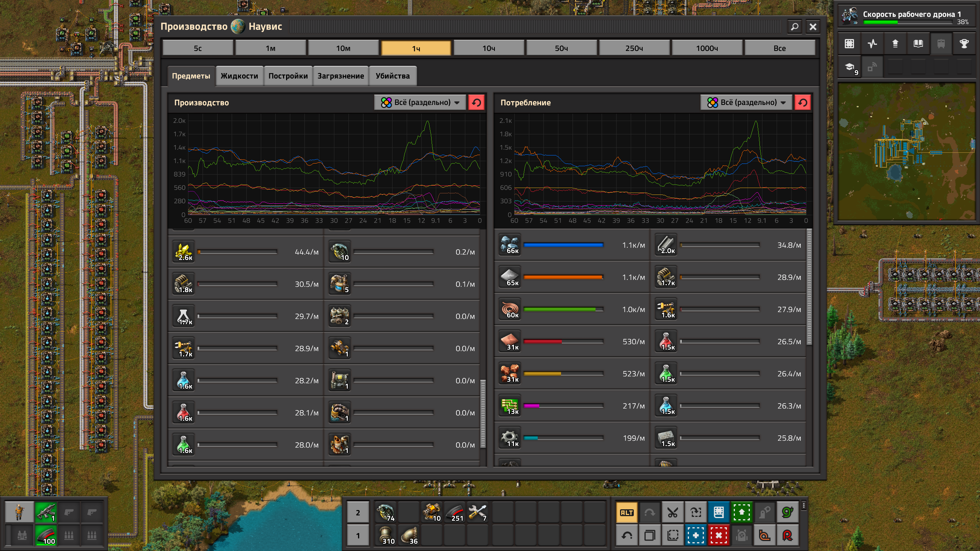
Task: Reset the Production graph with red button
Action: 476,103
